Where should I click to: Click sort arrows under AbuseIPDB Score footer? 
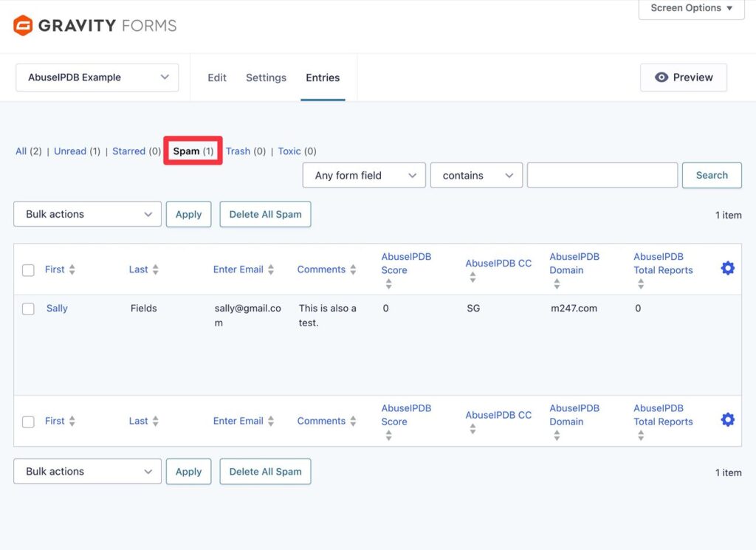pyautogui.click(x=388, y=436)
